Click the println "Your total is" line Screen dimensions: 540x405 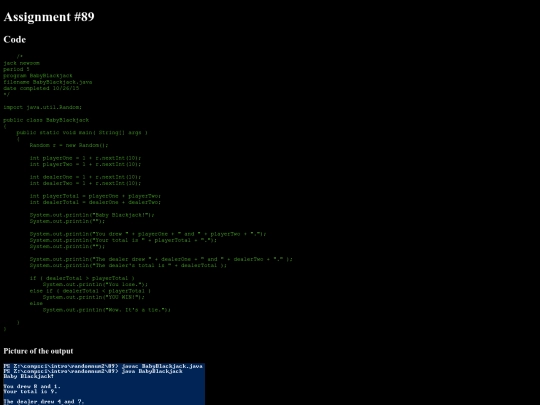click(123, 240)
